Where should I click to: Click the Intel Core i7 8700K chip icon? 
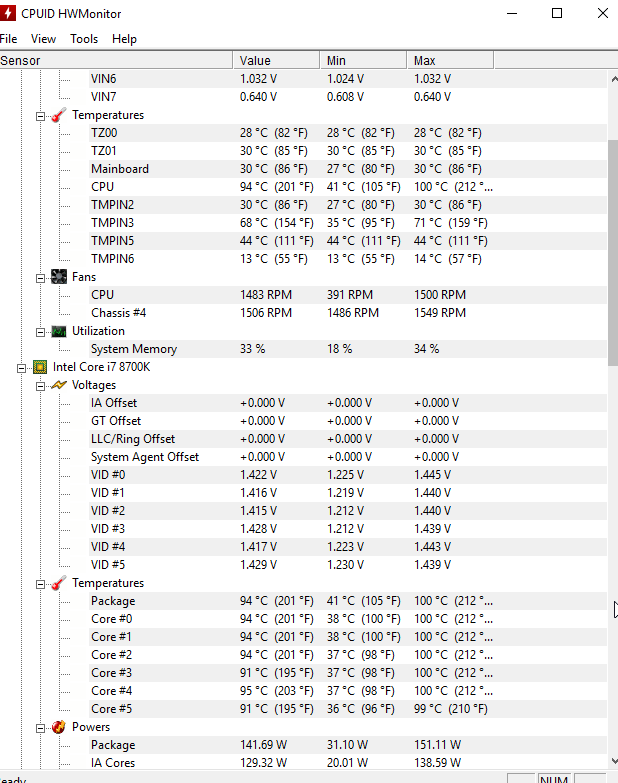click(x=40, y=368)
